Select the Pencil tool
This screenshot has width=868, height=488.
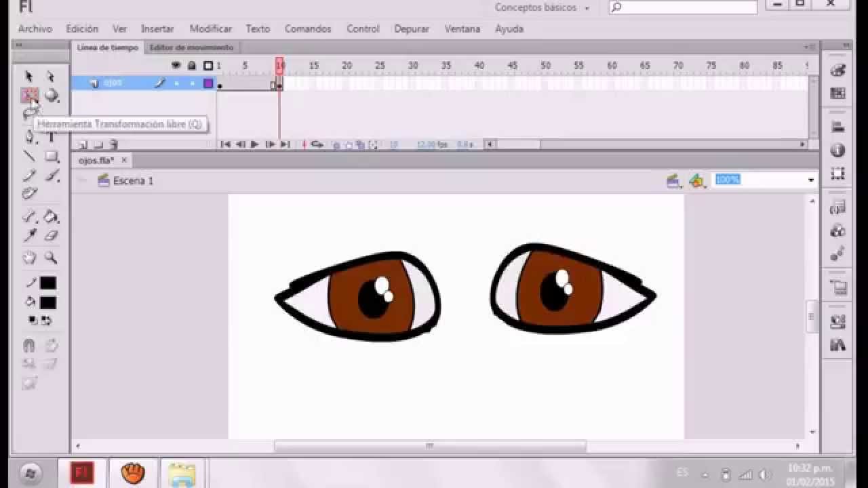[x=28, y=176]
